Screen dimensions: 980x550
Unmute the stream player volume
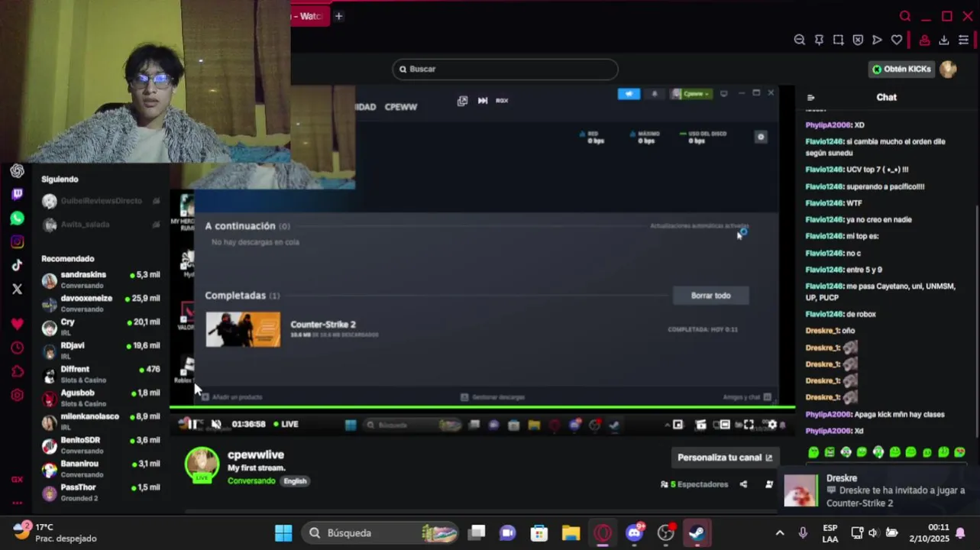coord(216,424)
